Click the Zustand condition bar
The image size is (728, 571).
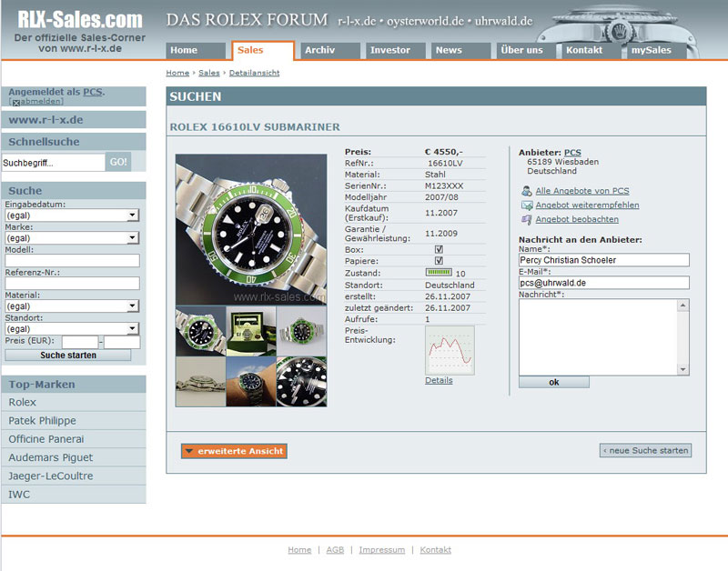pos(439,272)
